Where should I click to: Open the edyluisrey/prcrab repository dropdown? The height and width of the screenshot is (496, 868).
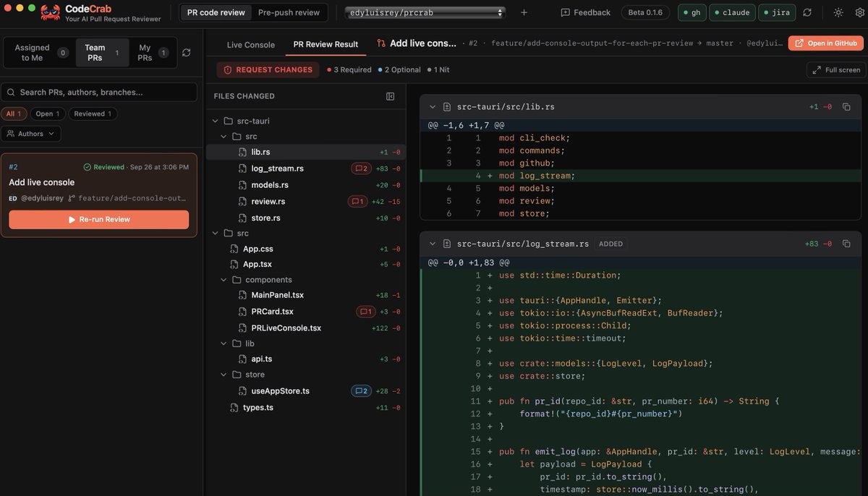(x=425, y=12)
